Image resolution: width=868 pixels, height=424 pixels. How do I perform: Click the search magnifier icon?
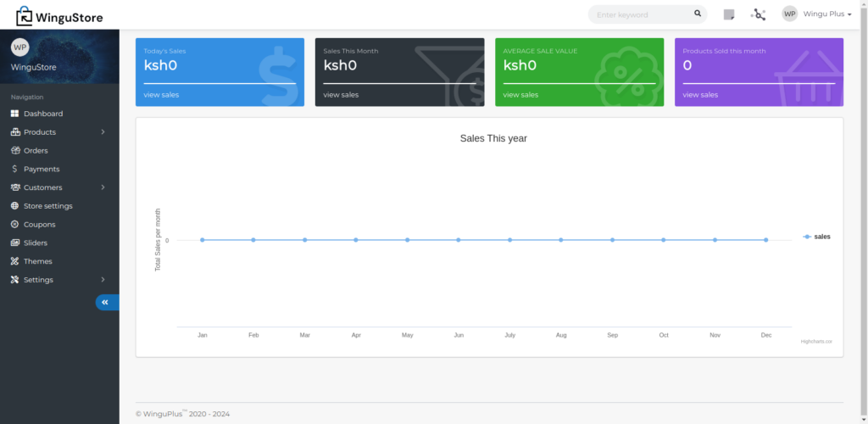[x=698, y=14]
